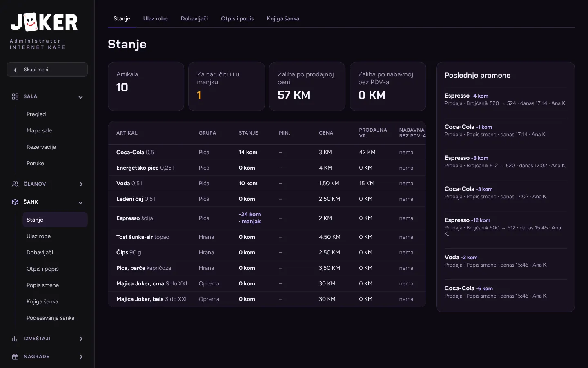Open Otpis i popis in sidebar

tap(55, 269)
